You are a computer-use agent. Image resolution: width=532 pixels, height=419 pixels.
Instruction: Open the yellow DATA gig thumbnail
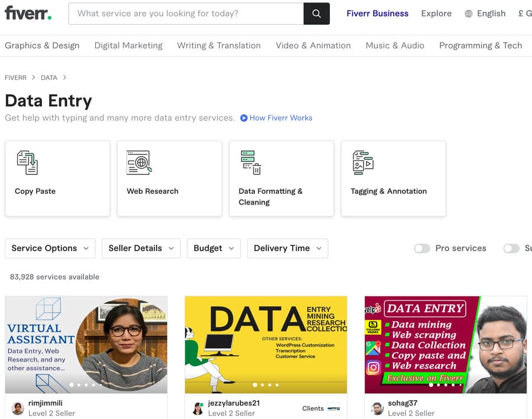(266, 345)
